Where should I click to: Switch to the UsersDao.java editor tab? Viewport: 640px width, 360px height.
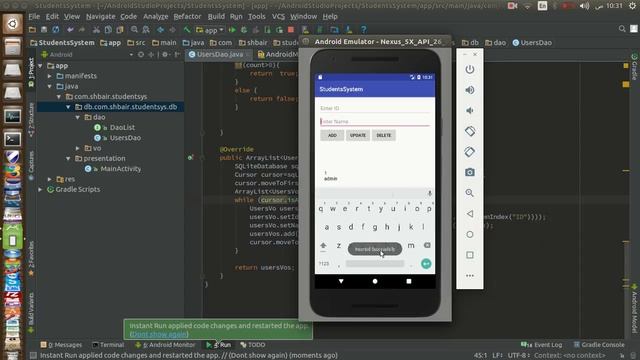point(220,54)
